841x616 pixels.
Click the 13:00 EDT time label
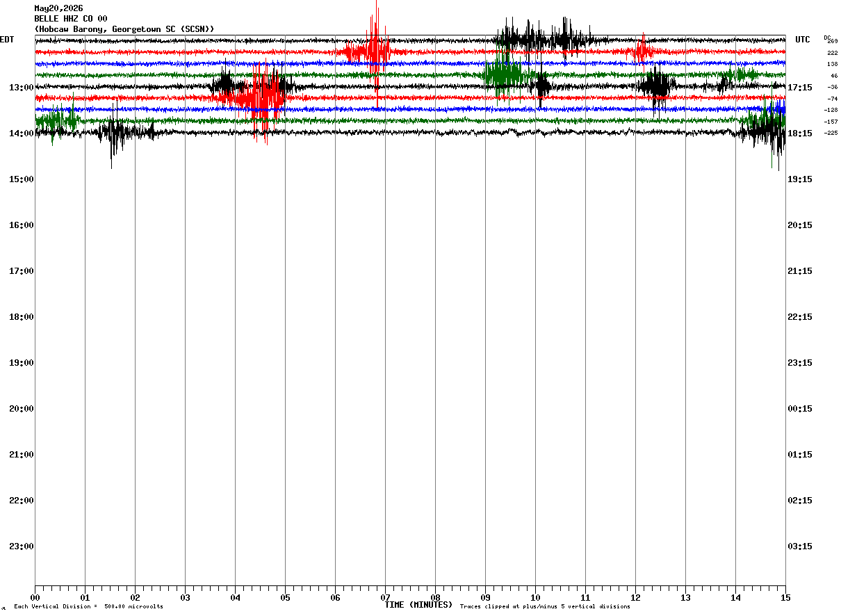21,88
